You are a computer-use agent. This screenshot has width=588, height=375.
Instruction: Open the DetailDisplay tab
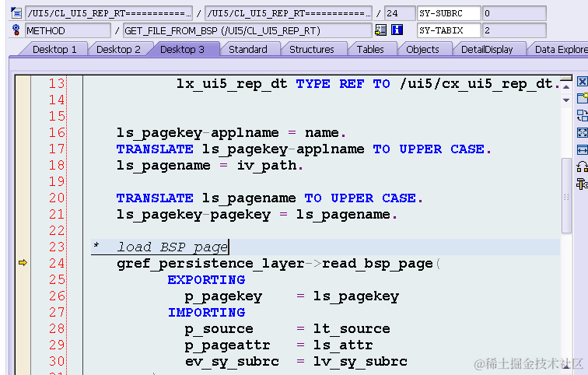[487, 50]
